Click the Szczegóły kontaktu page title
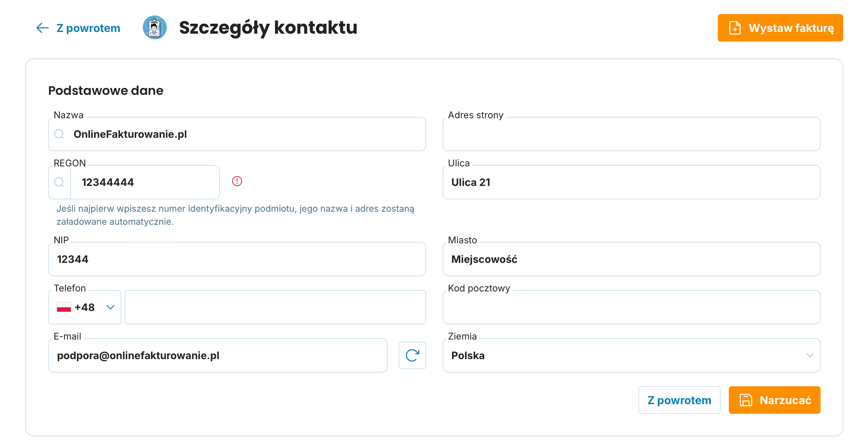Image resolution: width=868 pixels, height=444 pixels. (x=268, y=27)
